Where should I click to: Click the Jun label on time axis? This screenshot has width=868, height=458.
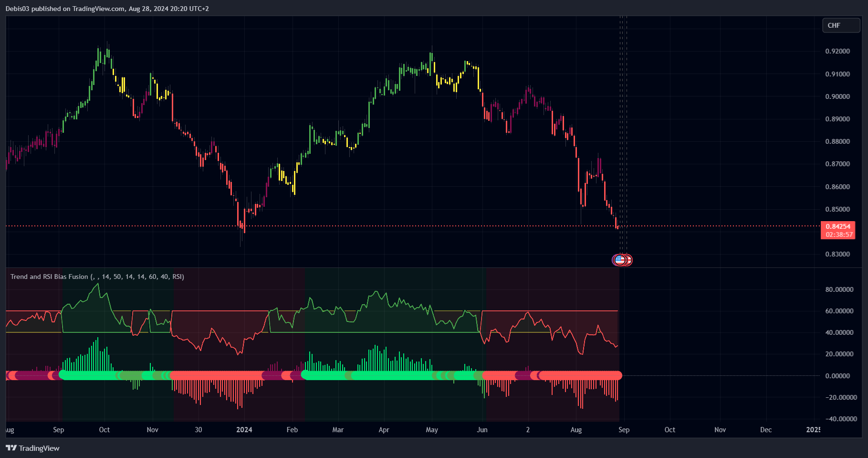tap(482, 430)
